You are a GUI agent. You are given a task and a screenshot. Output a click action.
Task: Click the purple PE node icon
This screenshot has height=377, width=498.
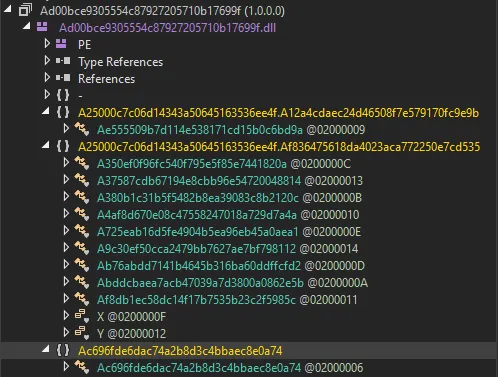coord(61,44)
